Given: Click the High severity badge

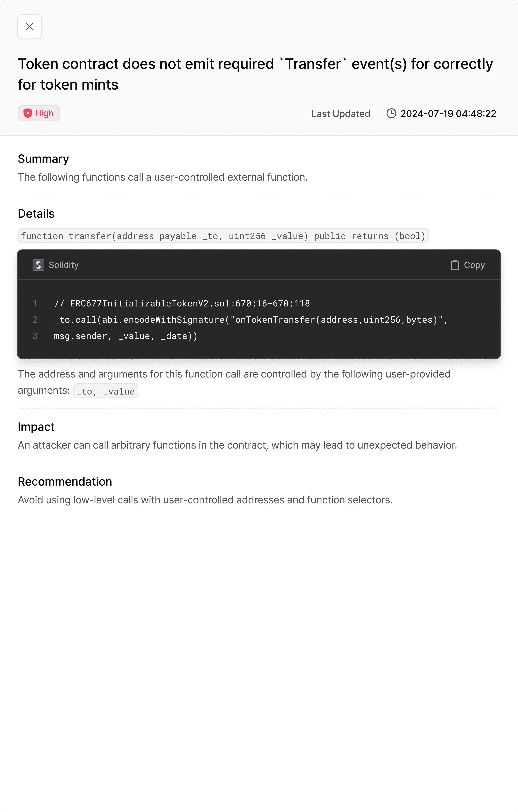Looking at the screenshot, I should coord(39,113).
